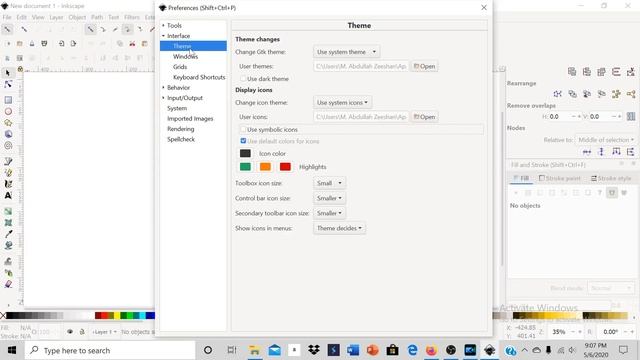The width and height of the screenshot is (640, 360).
Task: Select the Calligraphy tool
Action: (x=8, y=184)
